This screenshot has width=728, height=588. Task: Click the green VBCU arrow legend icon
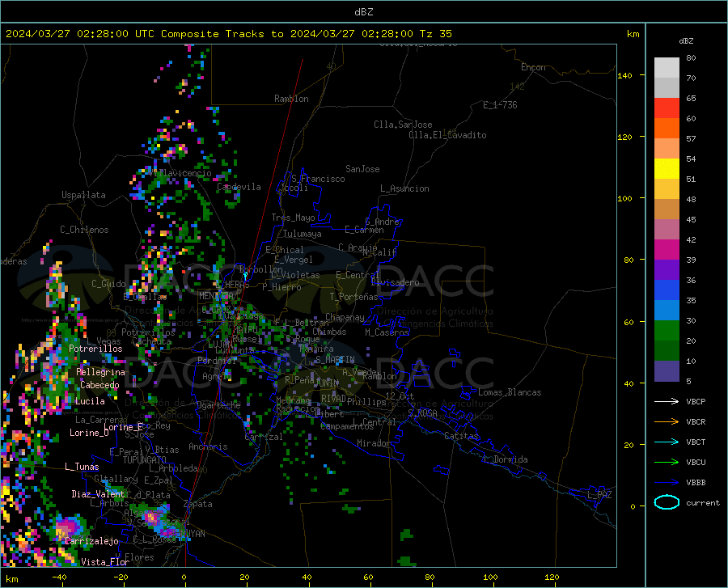pyautogui.click(x=667, y=463)
